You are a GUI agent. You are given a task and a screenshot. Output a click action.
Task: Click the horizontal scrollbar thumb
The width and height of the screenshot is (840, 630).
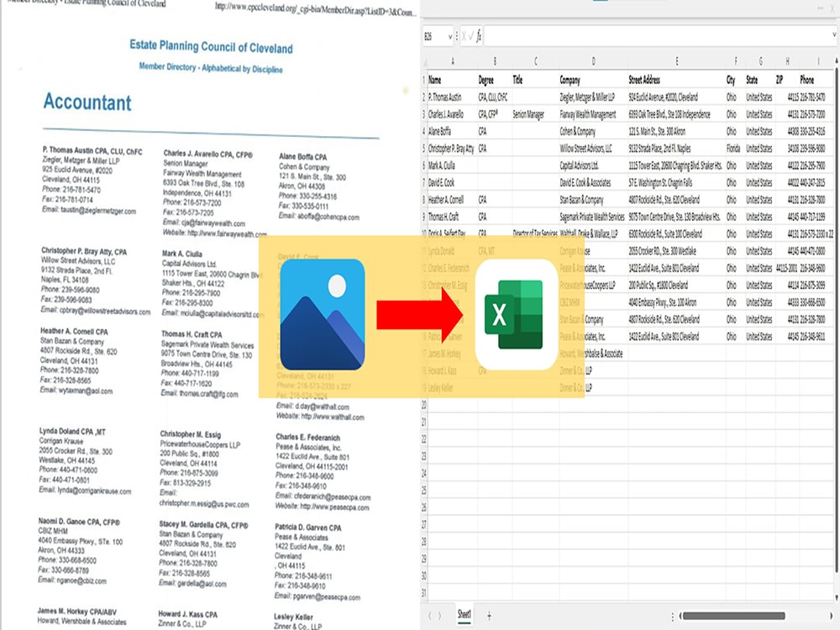point(734,616)
